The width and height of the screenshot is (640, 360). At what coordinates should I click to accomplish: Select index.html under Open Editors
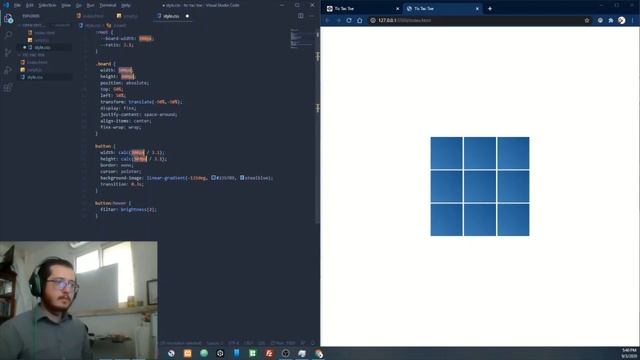coord(44,33)
